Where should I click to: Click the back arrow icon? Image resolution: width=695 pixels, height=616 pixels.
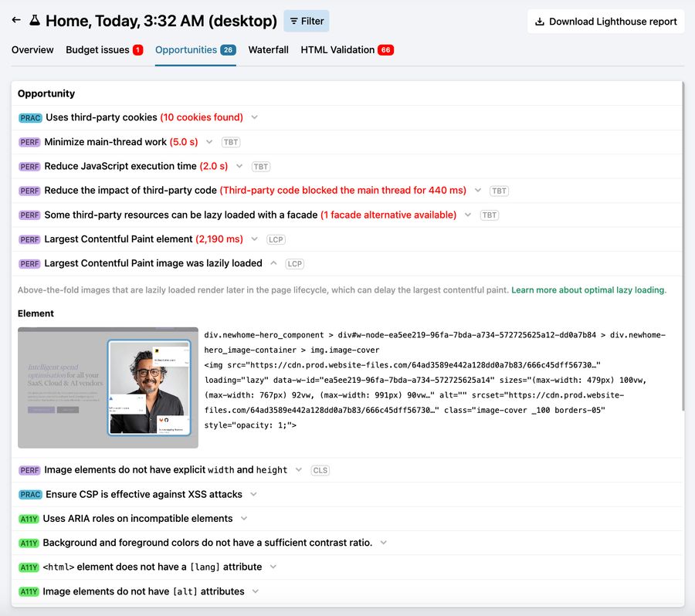click(16, 21)
